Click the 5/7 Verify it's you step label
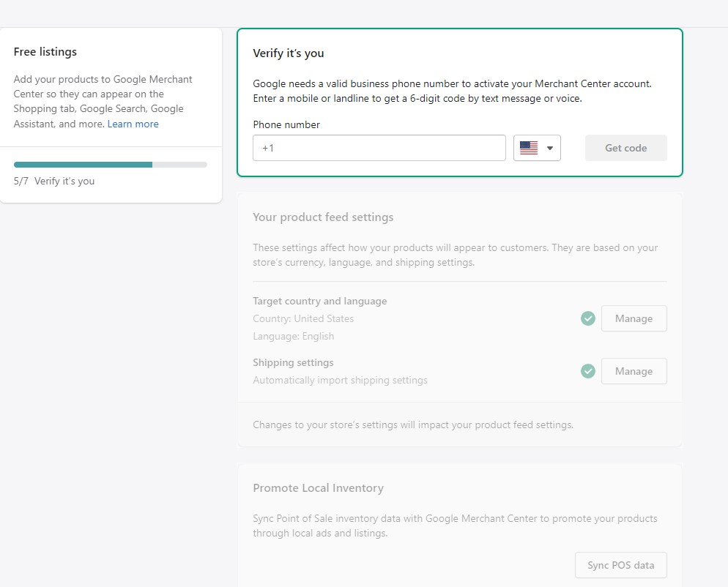 (x=54, y=181)
